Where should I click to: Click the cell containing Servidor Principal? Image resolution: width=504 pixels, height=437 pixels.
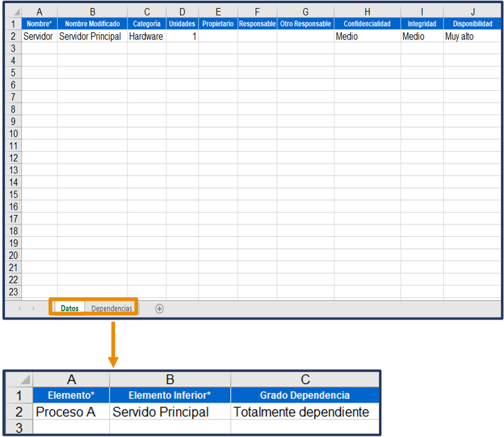92,36
